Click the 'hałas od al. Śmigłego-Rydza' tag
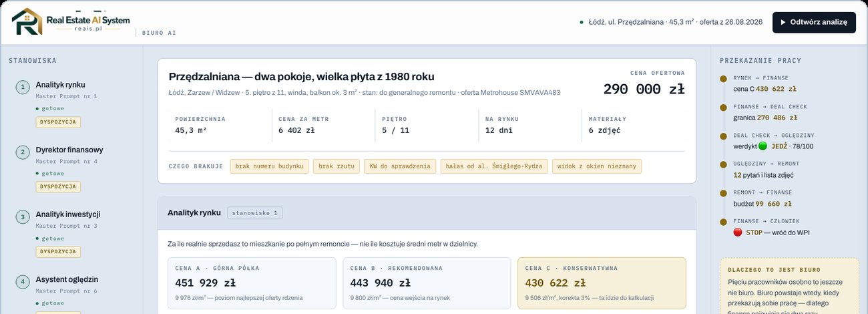The height and width of the screenshot is (314, 868). pyautogui.click(x=494, y=166)
